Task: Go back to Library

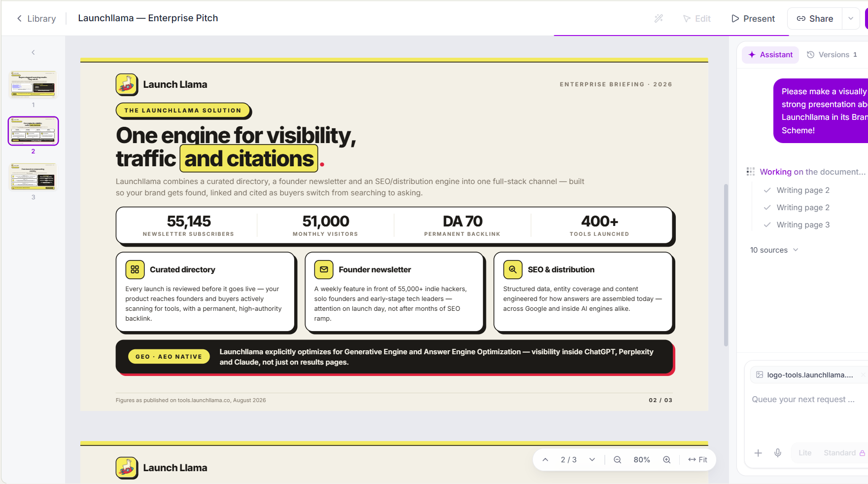Action: [36, 18]
